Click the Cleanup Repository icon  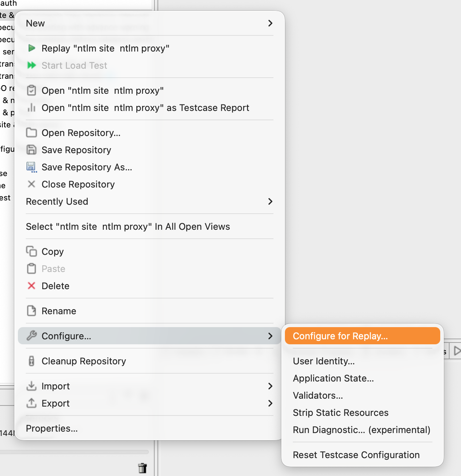click(x=31, y=361)
